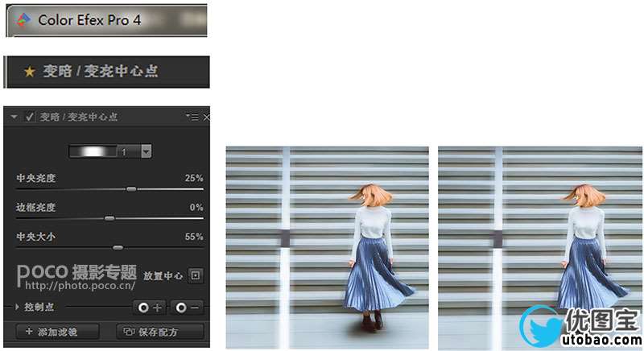This screenshot has width=644, height=351.
Task: Click the shape gradient preview swatch
Action: click(x=93, y=151)
